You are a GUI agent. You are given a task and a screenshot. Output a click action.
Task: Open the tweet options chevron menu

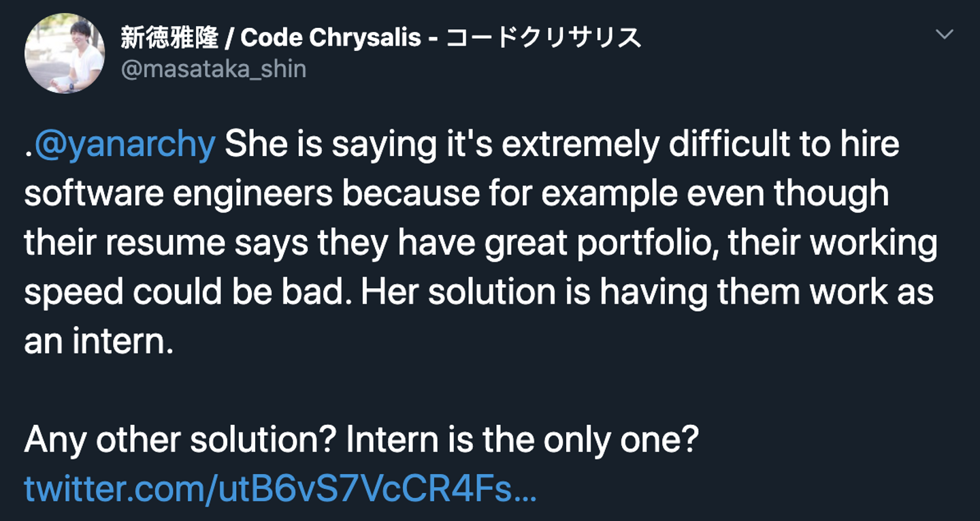click(944, 35)
